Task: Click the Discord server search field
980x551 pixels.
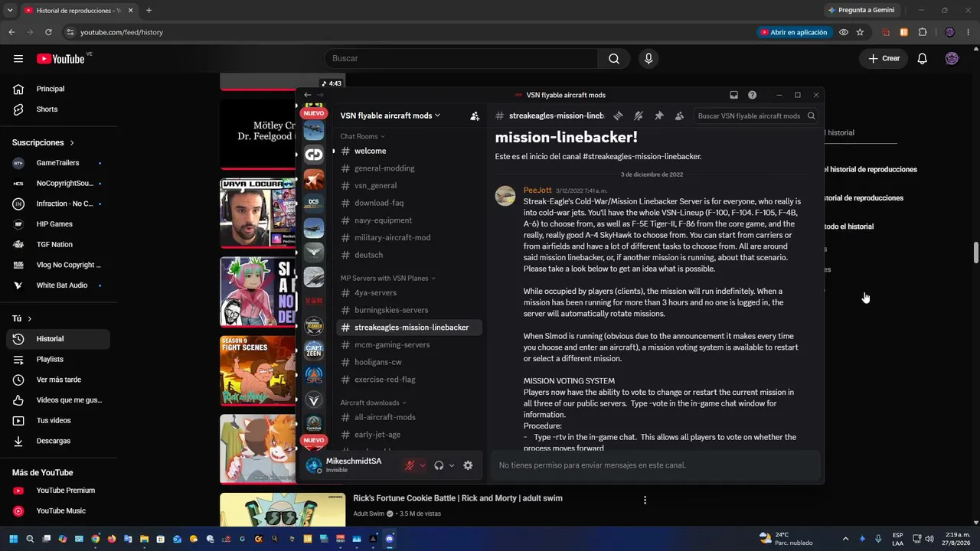Action: 756,116
